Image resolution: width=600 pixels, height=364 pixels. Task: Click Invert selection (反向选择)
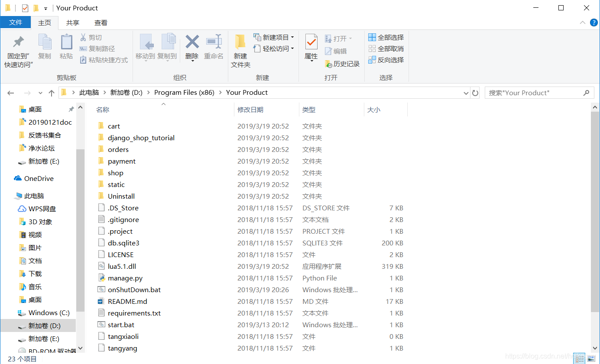coord(386,60)
